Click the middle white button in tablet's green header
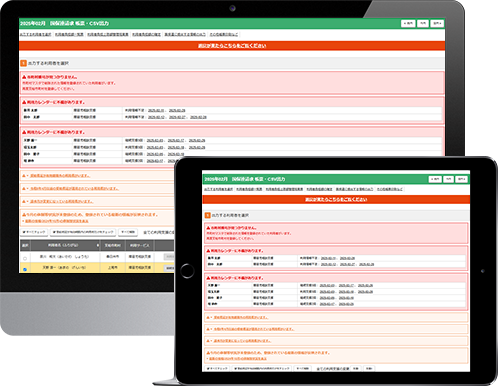 point(448,179)
